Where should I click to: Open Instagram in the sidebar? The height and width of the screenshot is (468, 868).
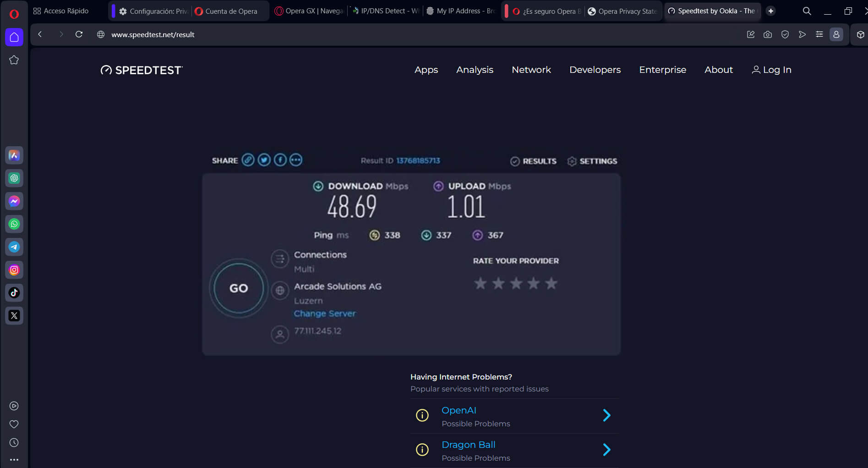click(x=14, y=270)
